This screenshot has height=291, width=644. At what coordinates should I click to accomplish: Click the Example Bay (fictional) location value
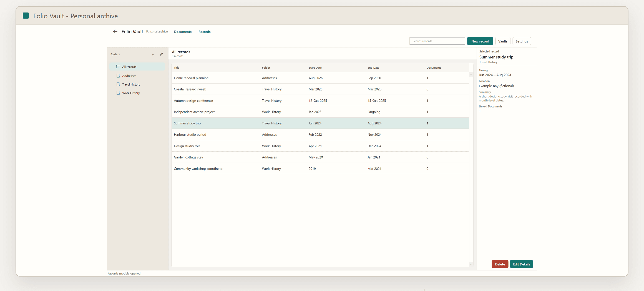coord(496,86)
